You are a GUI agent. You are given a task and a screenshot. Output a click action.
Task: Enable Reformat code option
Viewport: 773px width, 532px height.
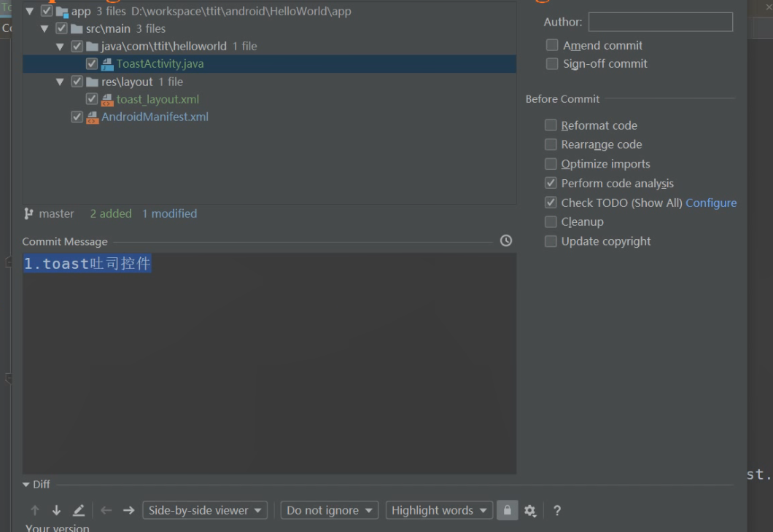(551, 125)
